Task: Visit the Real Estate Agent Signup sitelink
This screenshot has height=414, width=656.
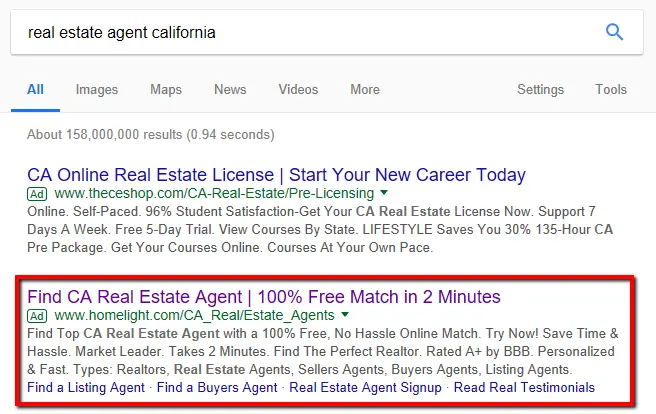Action: click(367, 387)
